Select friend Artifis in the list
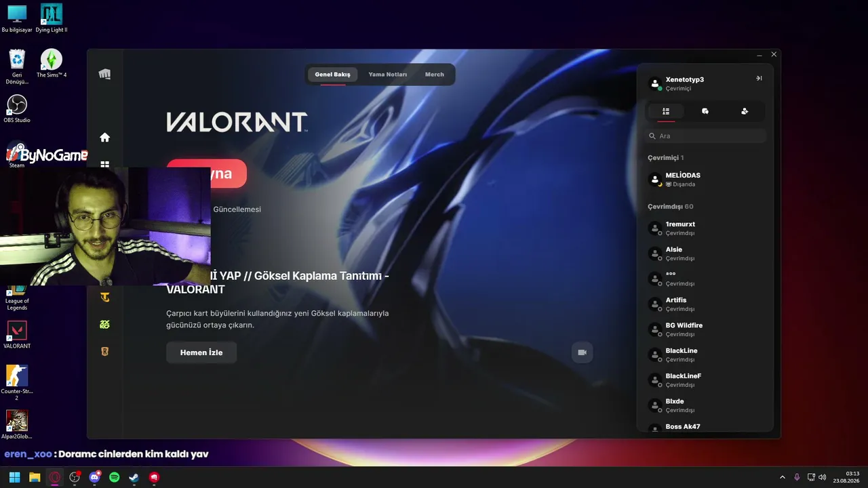 pyautogui.click(x=705, y=304)
